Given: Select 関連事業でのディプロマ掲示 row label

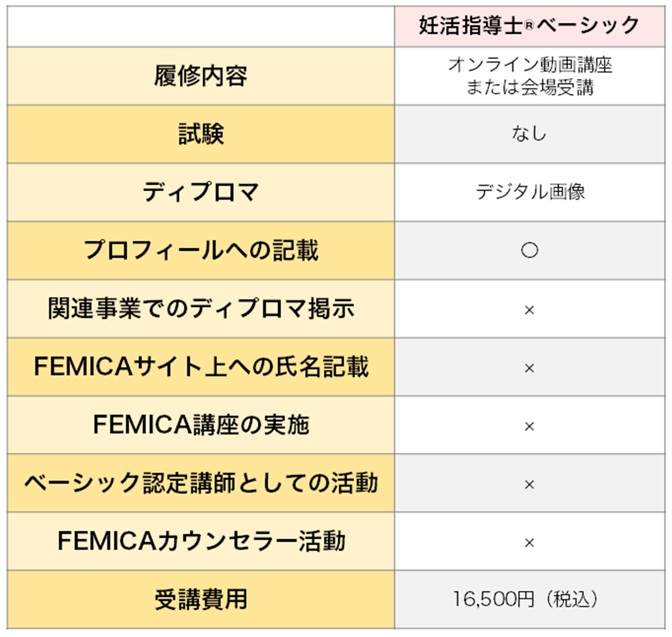Looking at the screenshot, I should point(200,308).
